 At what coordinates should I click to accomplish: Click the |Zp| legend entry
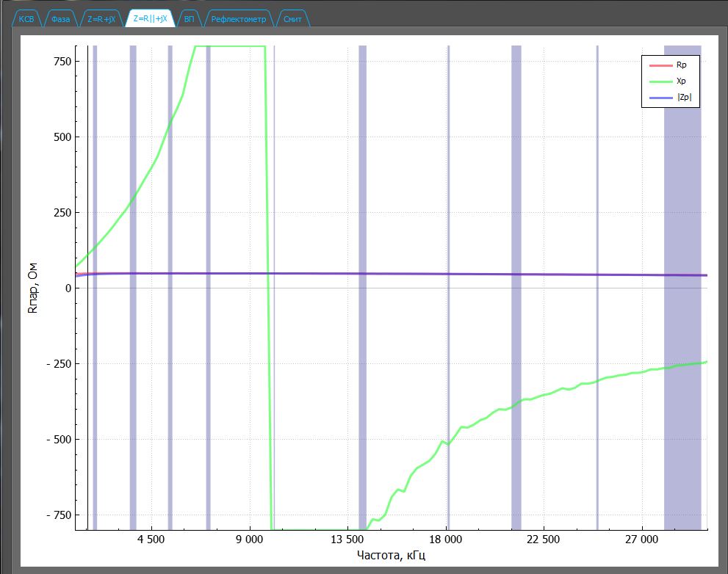pyautogui.click(x=682, y=98)
